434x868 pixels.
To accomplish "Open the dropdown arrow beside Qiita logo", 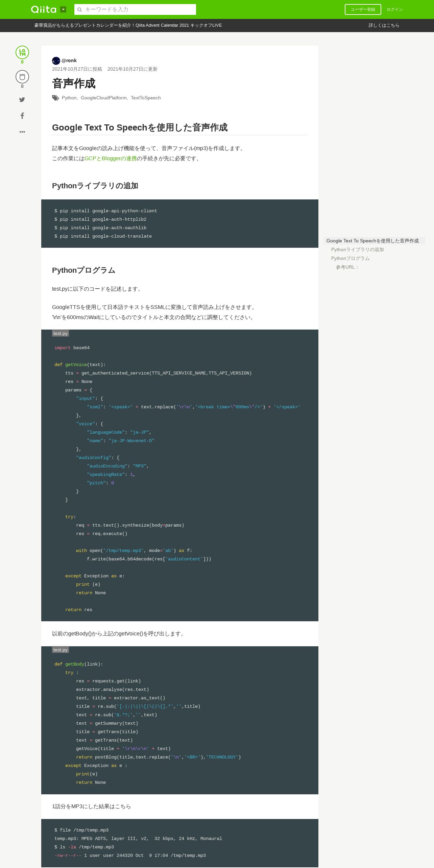I will coord(63,9).
